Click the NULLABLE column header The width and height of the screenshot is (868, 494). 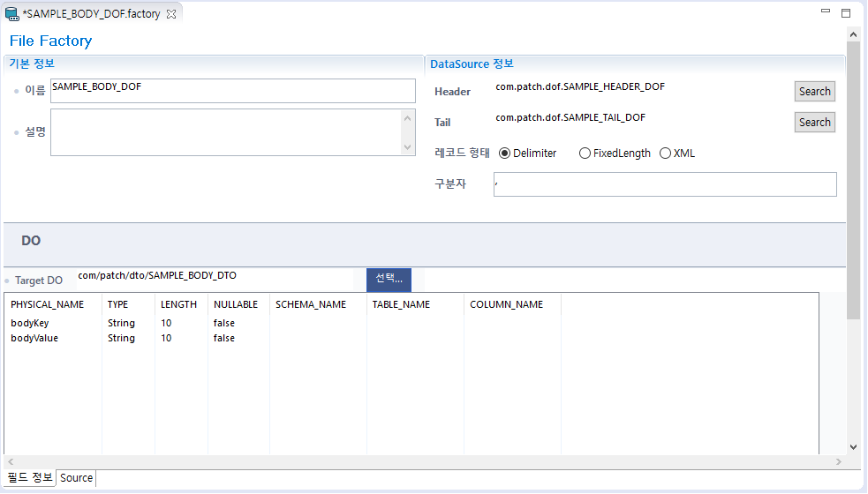point(239,304)
